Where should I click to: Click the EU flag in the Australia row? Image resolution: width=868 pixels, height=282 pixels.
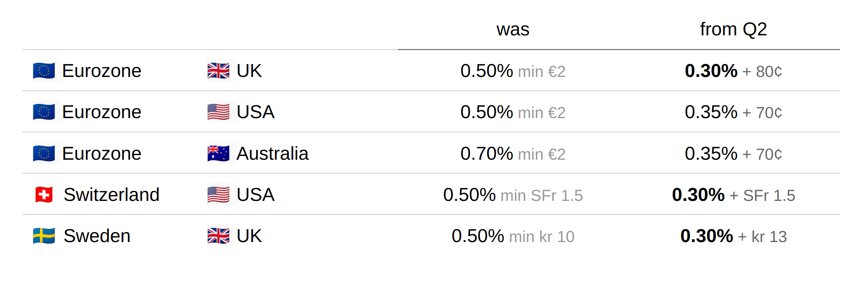[44, 153]
